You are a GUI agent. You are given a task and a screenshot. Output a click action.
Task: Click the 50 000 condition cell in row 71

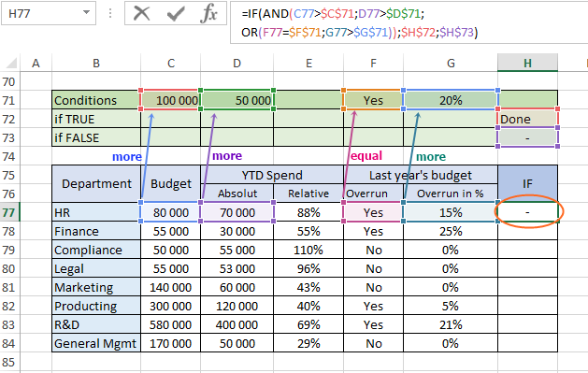point(237,100)
